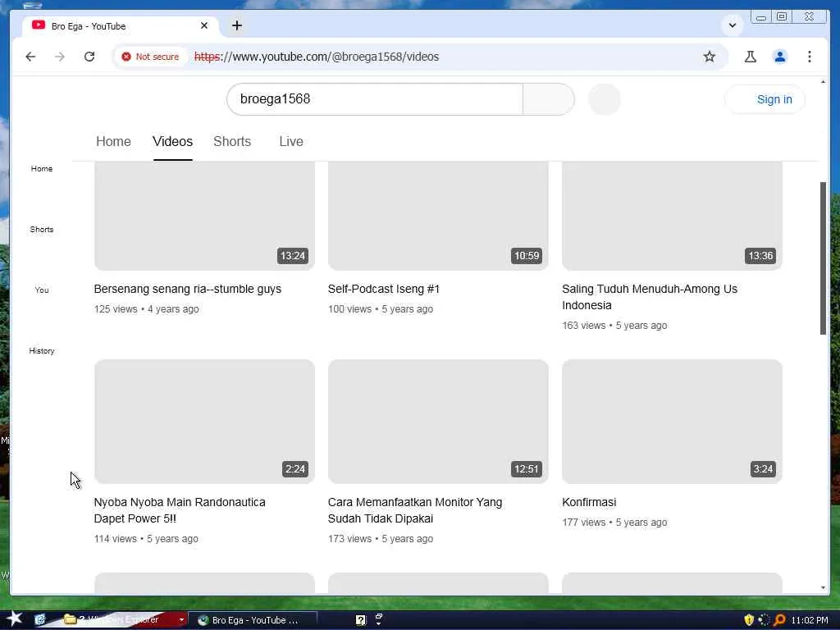Click the text 125 views • 4 years ago

coord(146,309)
